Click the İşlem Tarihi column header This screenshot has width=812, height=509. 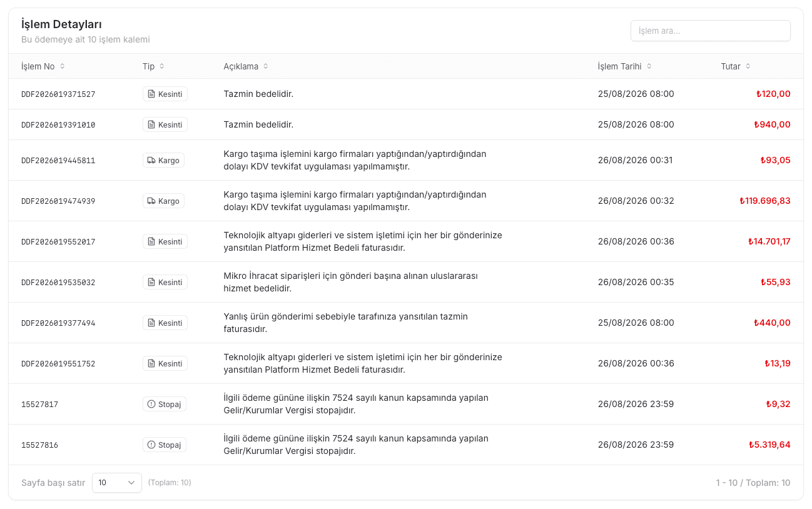coord(620,66)
